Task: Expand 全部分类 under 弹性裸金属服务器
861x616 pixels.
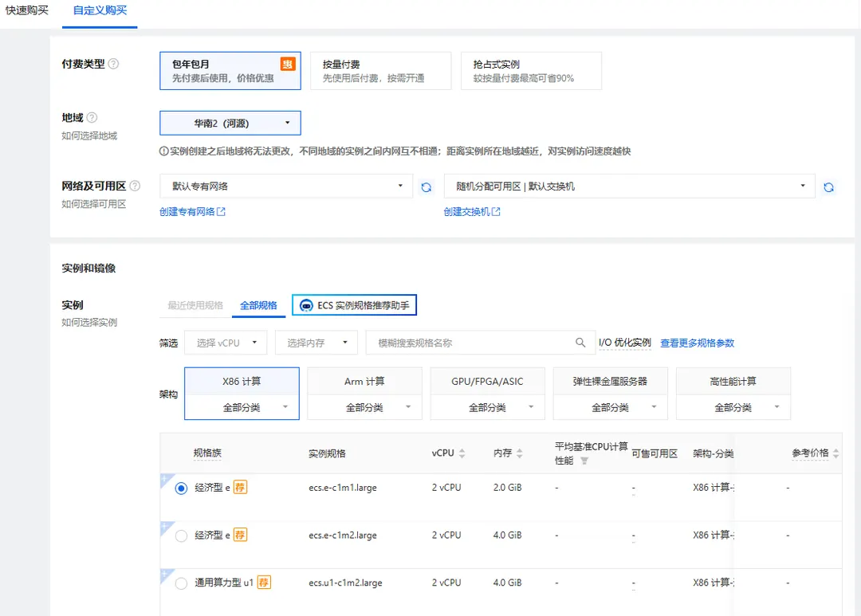Action: click(x=611, y=407)
